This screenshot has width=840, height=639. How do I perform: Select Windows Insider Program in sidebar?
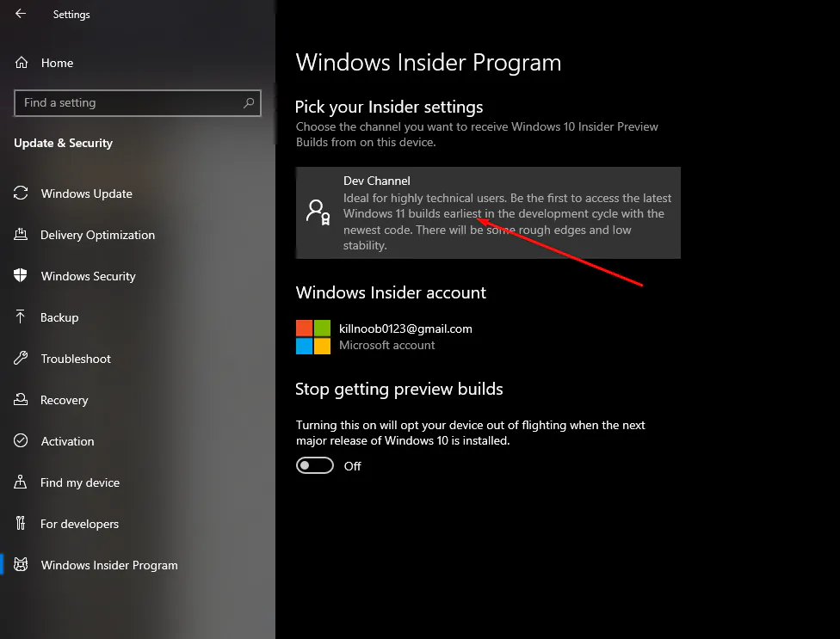pyautogui.click(x=109, y=565)
